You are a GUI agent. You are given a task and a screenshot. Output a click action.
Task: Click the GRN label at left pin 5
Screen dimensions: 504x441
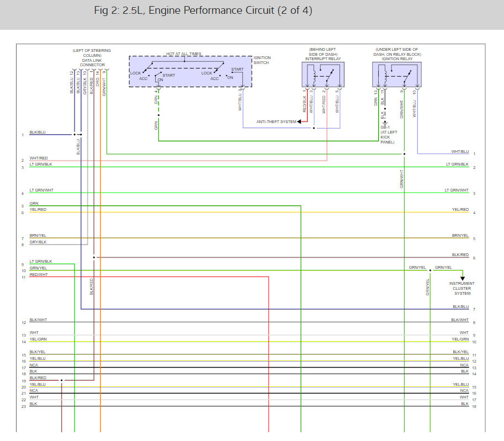coord(34,204)
